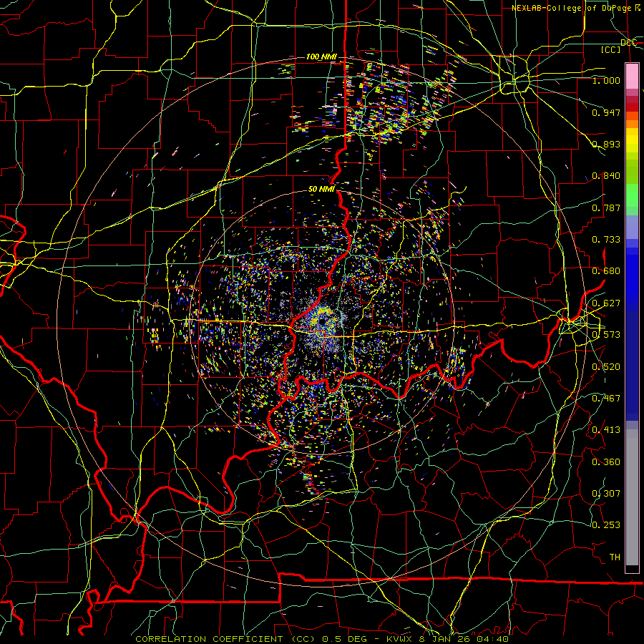
Task: Click the "8 JAN 26" date in caption
Action: pos(445,639)
